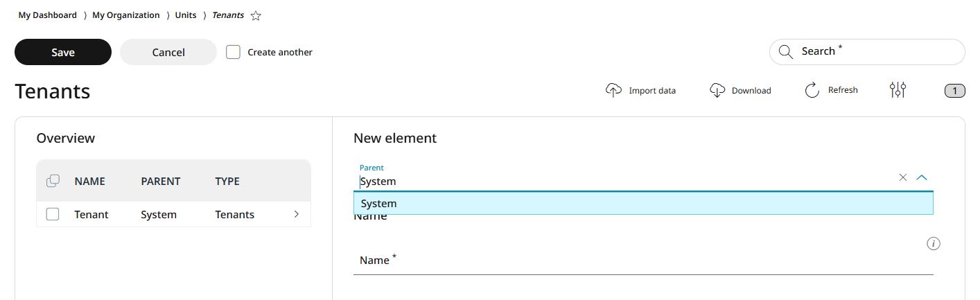980x300 pixels.
Task: Click the Cancel button
Action: coord(168,52)
